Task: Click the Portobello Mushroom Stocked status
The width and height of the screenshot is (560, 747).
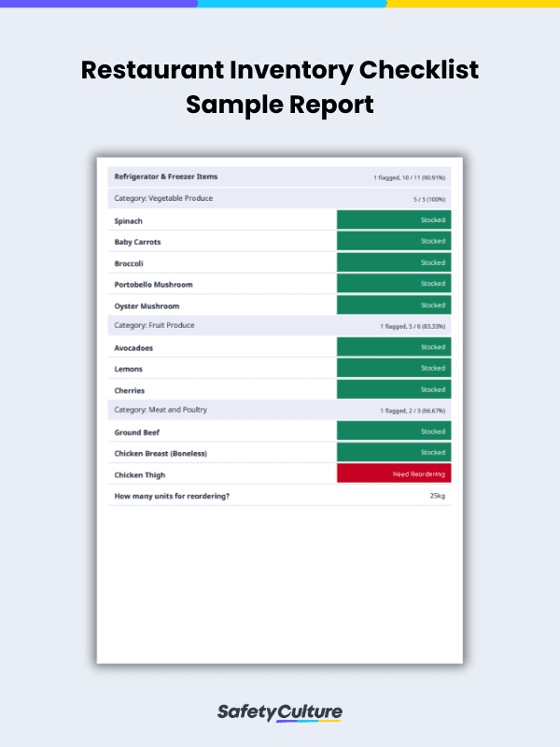Action: (393, 284)
